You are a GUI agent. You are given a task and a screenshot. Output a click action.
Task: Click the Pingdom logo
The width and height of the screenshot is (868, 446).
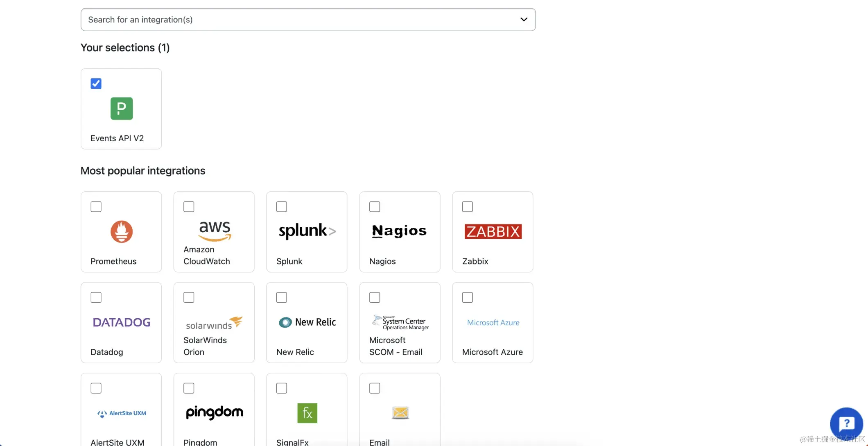click(x=215, y=412)
